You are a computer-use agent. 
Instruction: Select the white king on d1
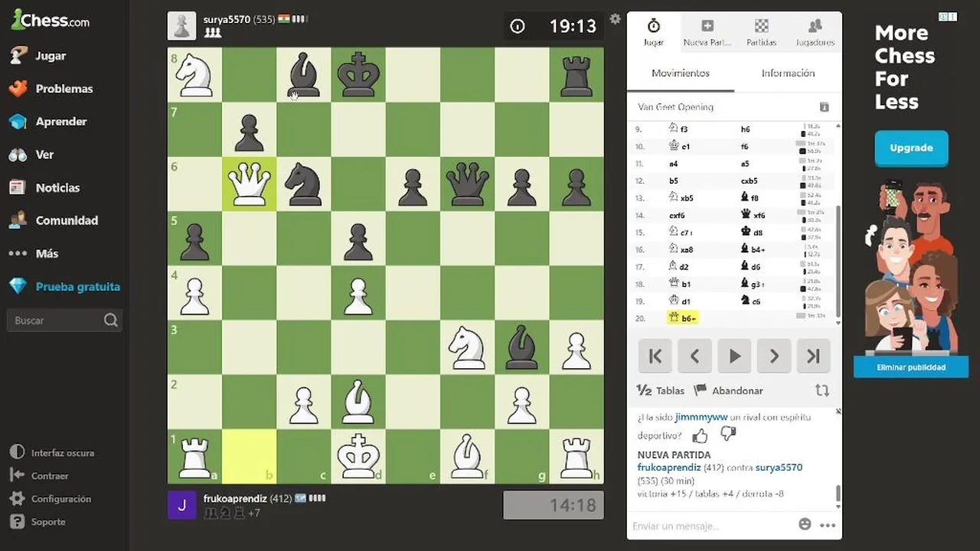358,456
